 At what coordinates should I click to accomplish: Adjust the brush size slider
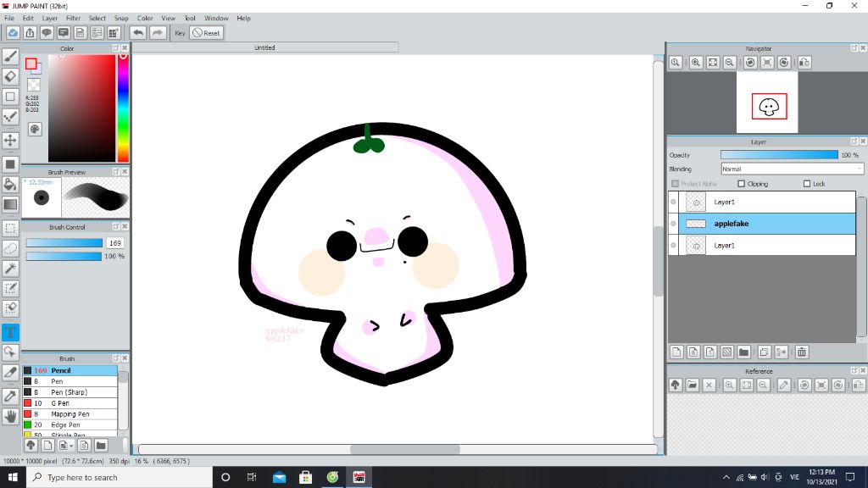pos(64,243)
